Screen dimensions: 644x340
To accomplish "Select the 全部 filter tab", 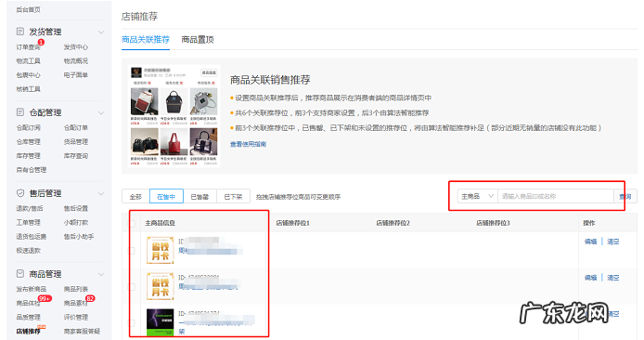I will tap(135, 197).
